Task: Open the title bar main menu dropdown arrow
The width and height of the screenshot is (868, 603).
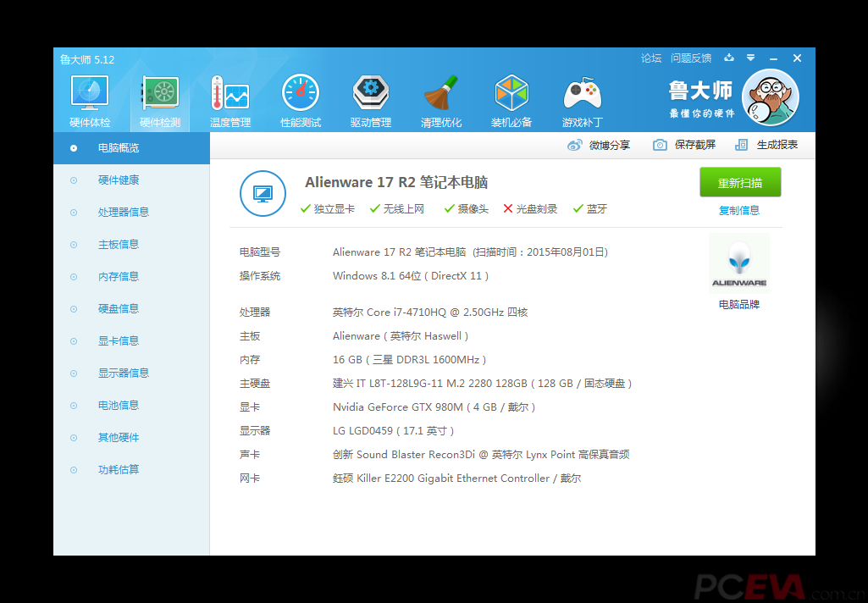Action: tap(750, 58)
